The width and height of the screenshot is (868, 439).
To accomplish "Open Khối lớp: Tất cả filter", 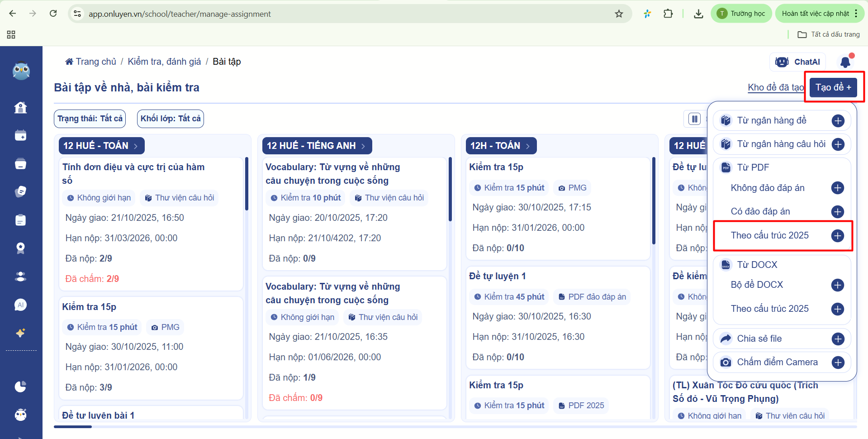I will [x=171, y=119].
